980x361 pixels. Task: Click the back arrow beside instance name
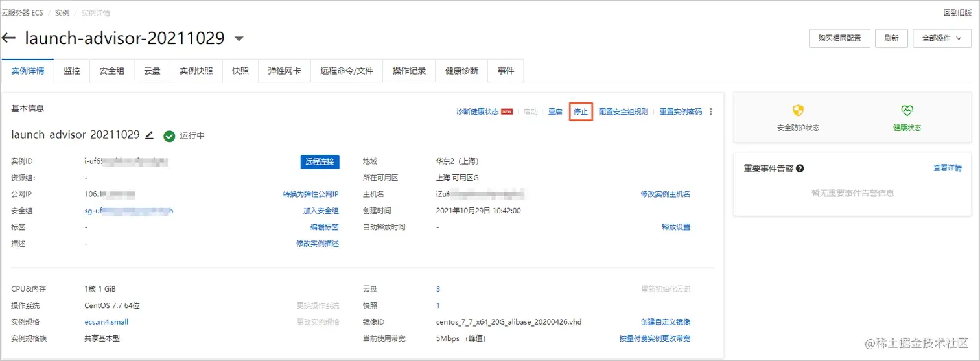point(8,38)
